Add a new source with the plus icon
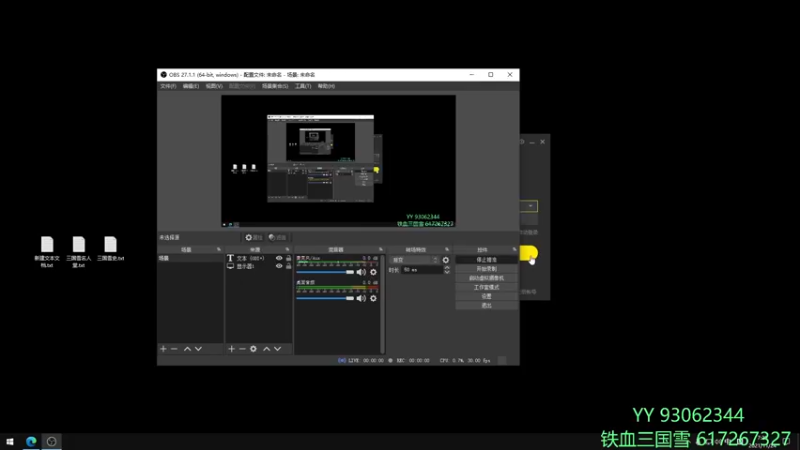The height and width of the screenshot is (450, 800). pos(232,349)
